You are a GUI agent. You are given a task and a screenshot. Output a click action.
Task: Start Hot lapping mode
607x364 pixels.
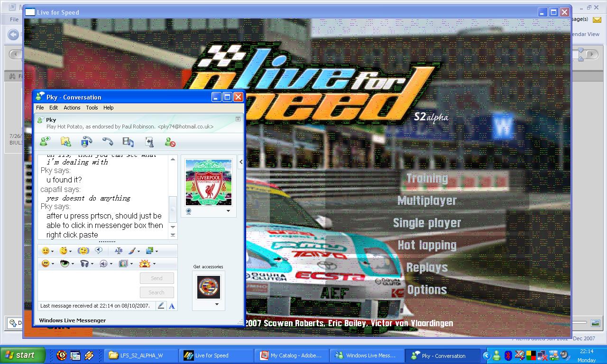tap(427, 246)
